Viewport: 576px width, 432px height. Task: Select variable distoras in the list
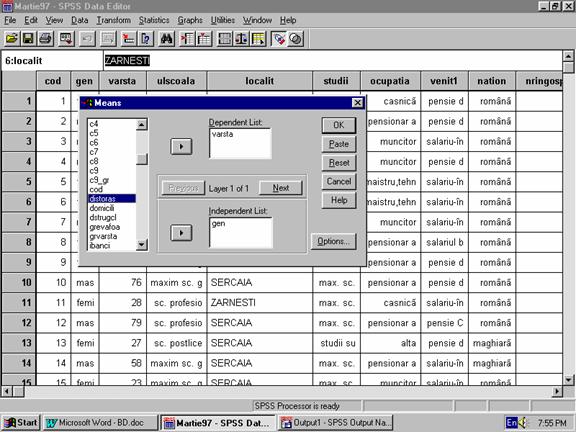(112, 199)
